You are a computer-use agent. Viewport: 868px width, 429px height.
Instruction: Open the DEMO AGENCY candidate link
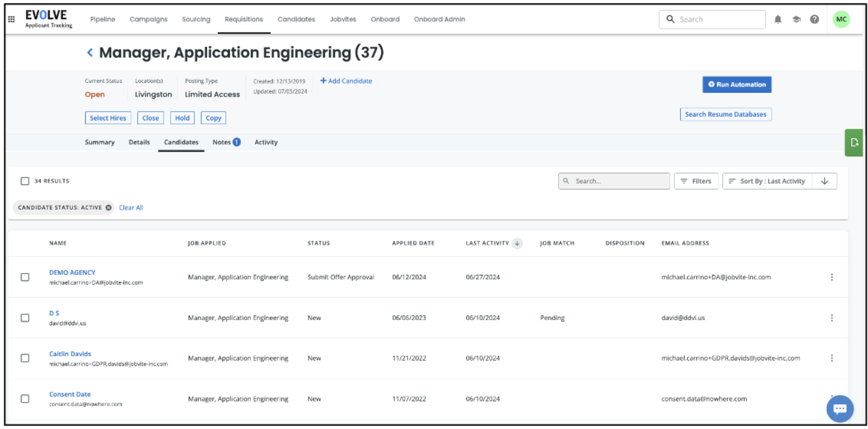coord(72,272)
